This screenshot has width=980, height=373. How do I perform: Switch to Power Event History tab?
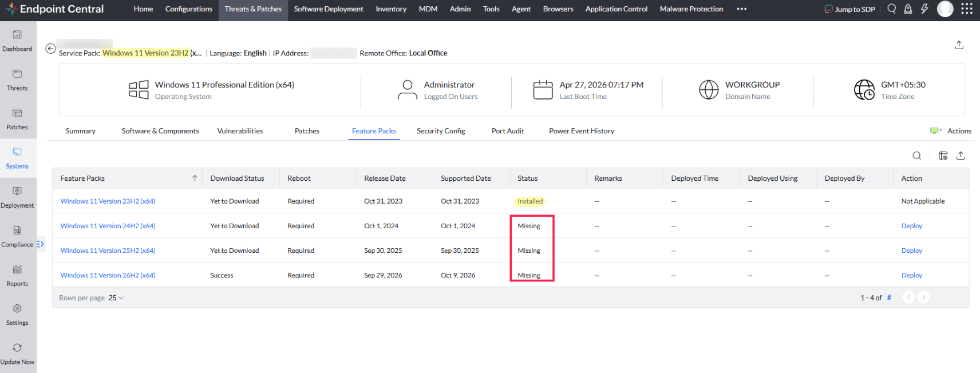pyautogui.click(x=582, y=131)
